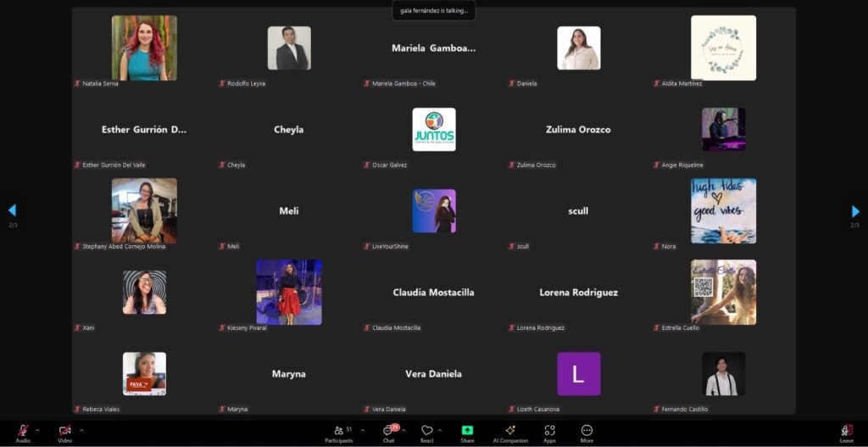The image size is (868, 447).
Task: Click the large scull name tile
Action: (578, 211)
